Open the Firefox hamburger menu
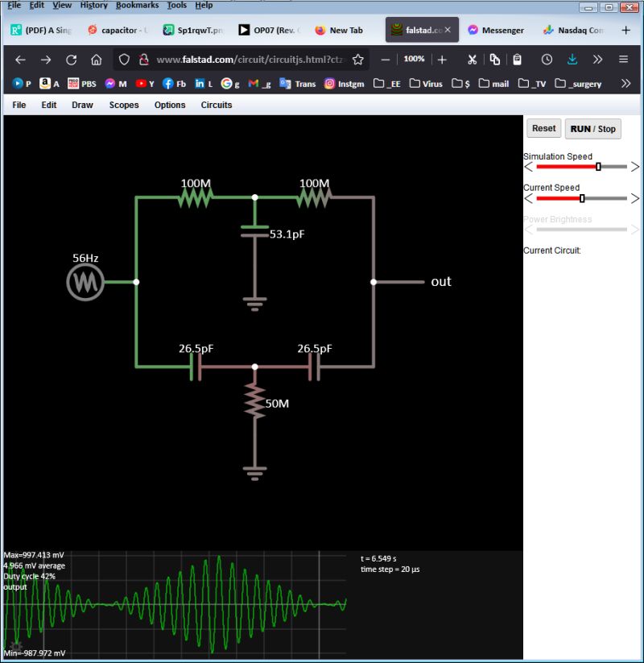 click(623, 59)
